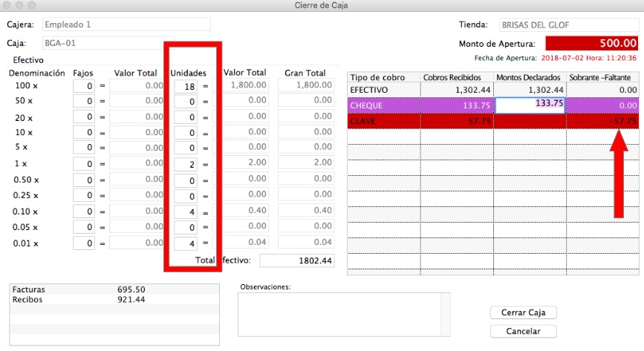
Task: Edit the Fajos field for 0.25 denomination
Action: pos(84,195)
